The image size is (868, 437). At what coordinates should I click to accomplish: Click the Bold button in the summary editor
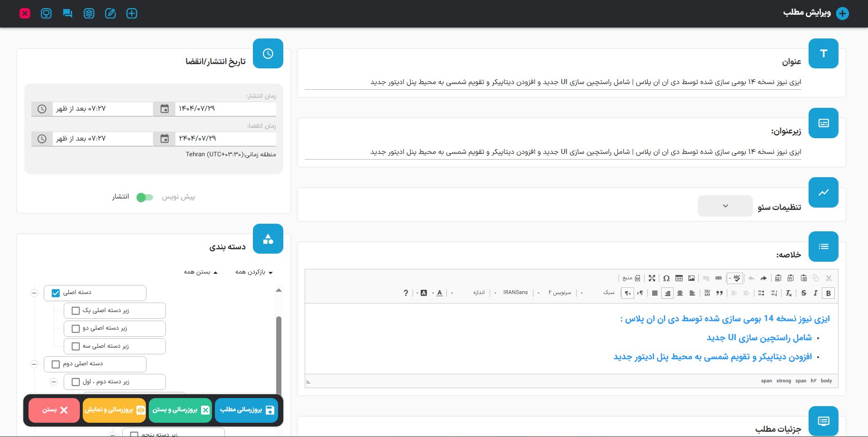pyautogui.click(x=828, y=293)
